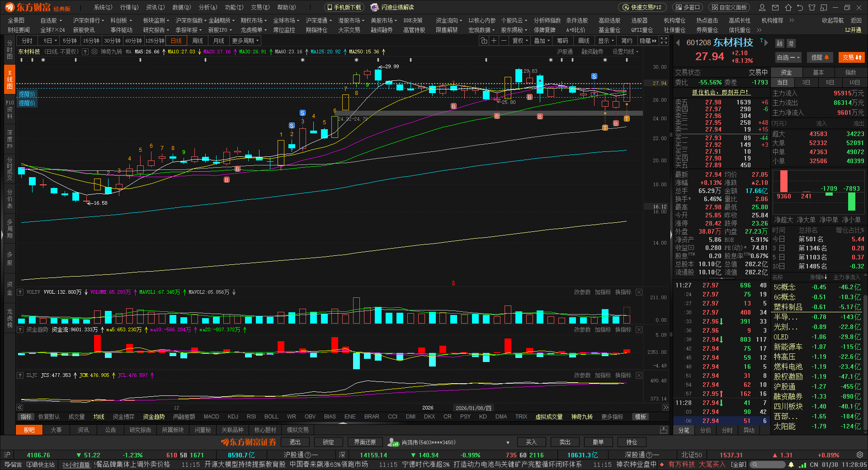Click the 融 margin trading badge

coord(779,43)
